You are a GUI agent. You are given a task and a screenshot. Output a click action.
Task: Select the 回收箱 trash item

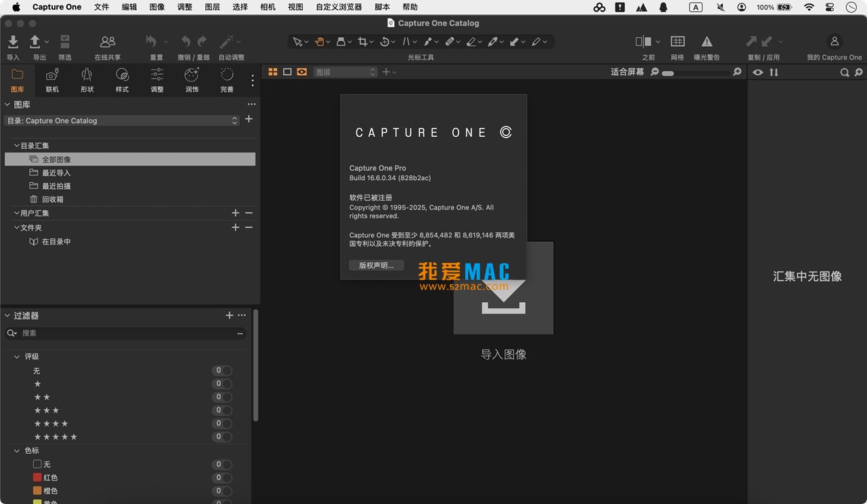point(52,199)
